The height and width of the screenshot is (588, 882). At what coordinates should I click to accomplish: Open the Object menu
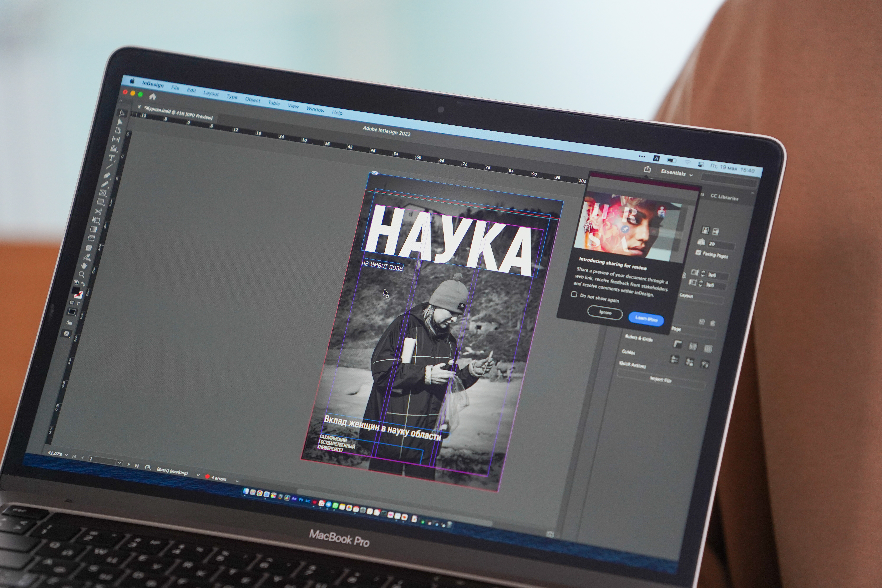point(252,100)
